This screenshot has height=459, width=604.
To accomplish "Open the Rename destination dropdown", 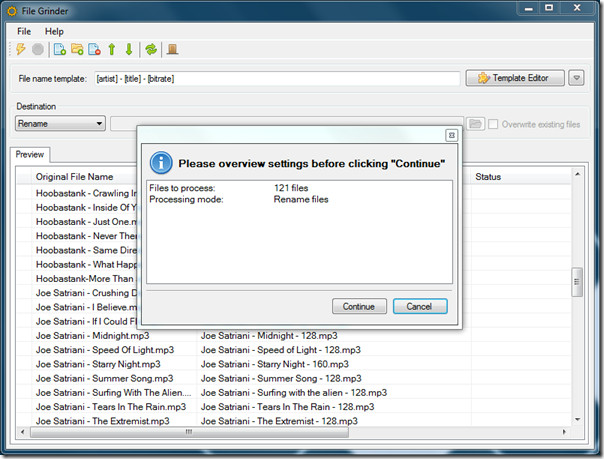I will pos(60,124).
